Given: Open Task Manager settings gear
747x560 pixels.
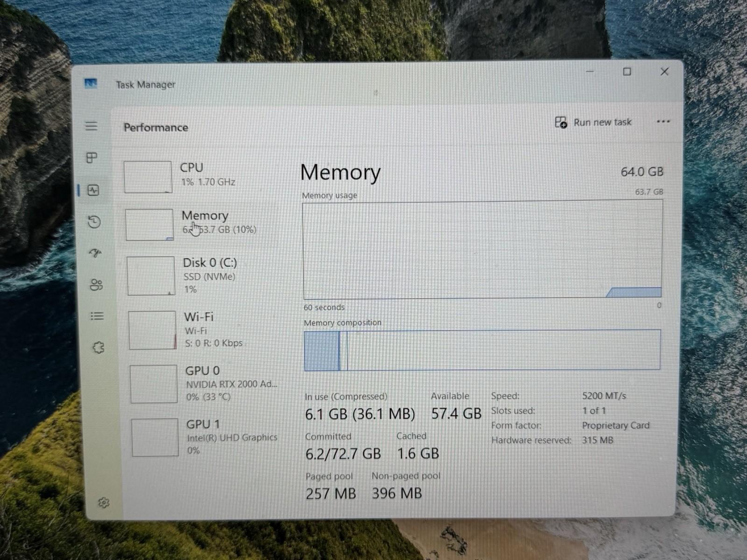Looking at the screenshot, I should [104, 503].
